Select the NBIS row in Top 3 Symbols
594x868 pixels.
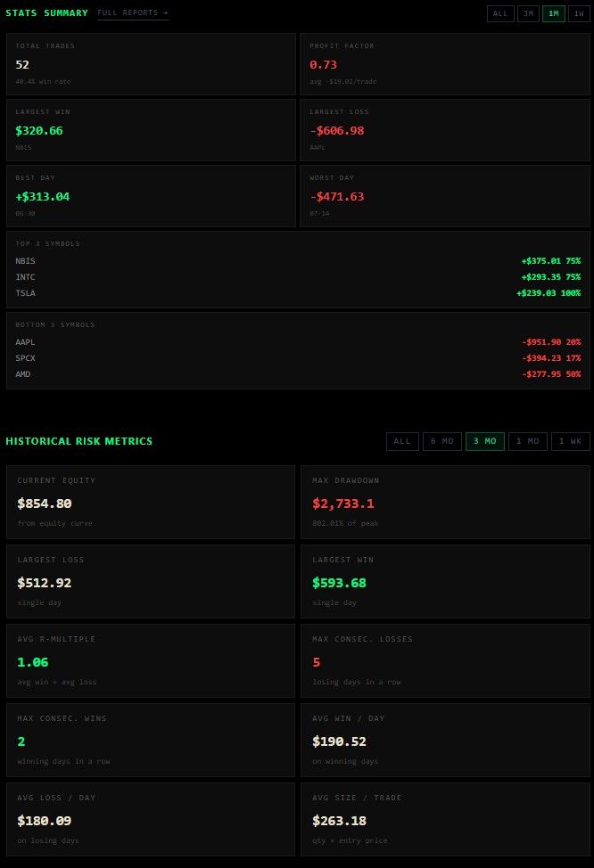(298, 261)
